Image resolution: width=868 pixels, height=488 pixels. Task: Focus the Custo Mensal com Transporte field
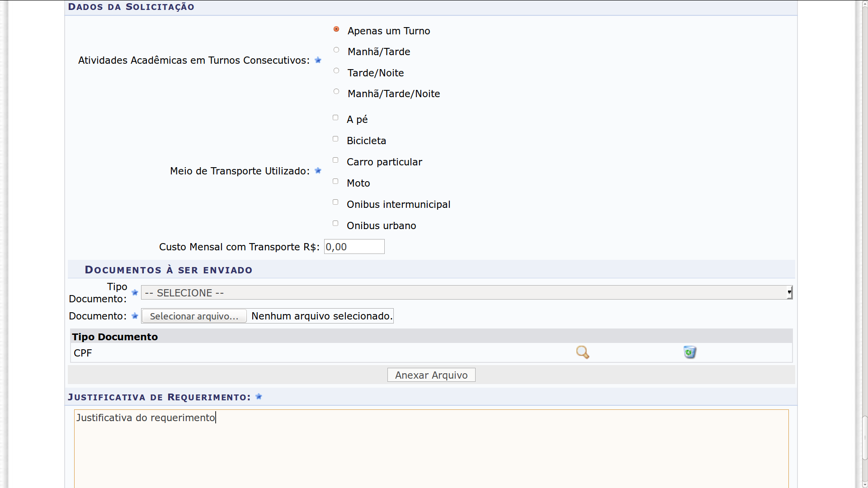[x=354, y=247]
